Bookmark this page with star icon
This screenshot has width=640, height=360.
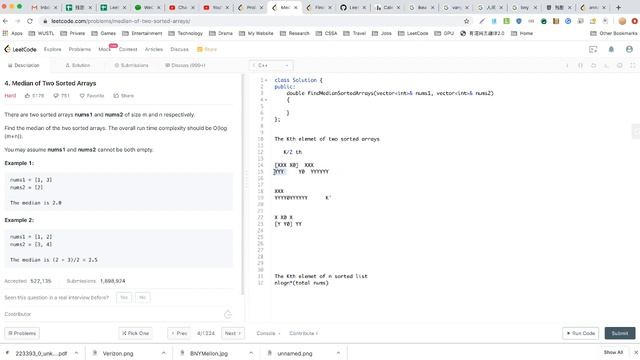pyautogui.click(x=467, y=21)
